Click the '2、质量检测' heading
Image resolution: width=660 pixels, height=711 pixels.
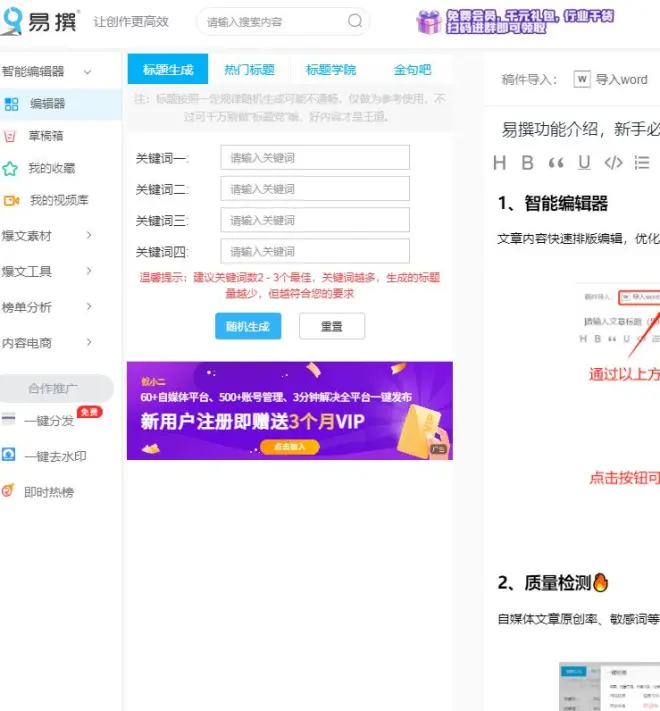click(553, 583)
